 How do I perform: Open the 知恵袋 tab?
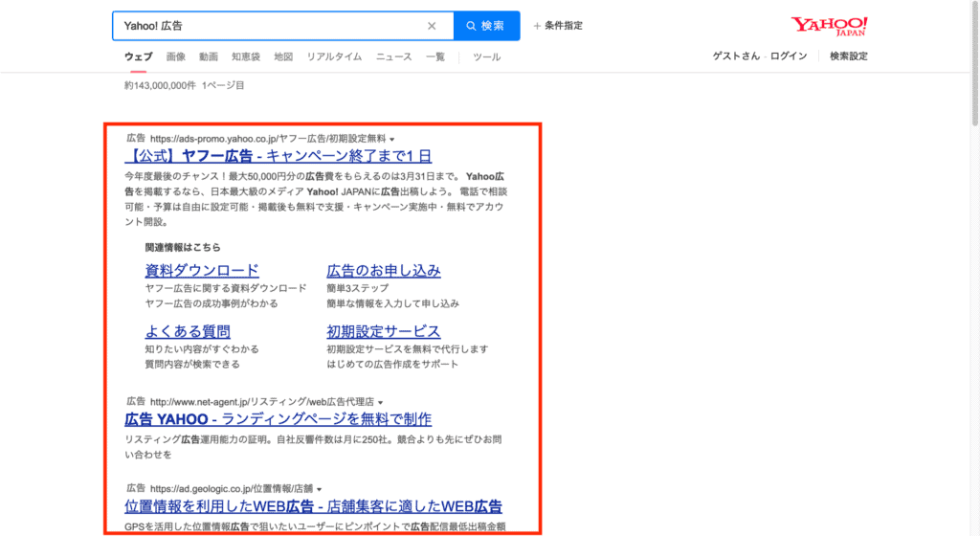[246, 56]
